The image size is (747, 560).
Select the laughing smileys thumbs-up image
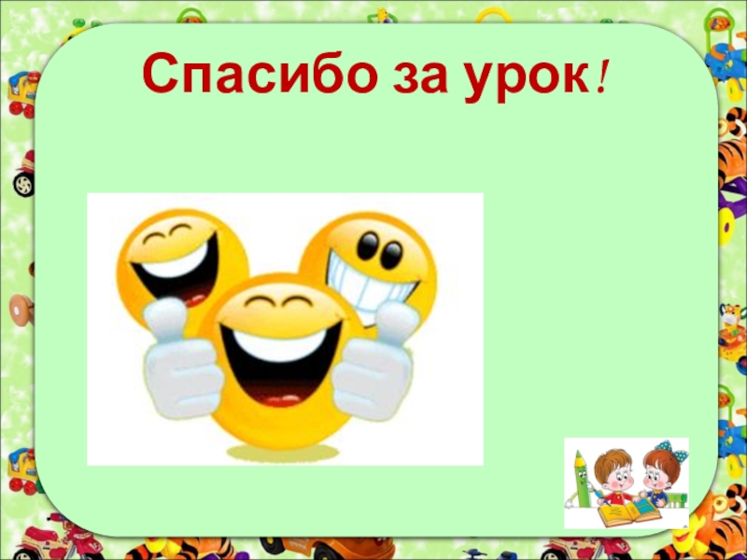click(286, 329)
